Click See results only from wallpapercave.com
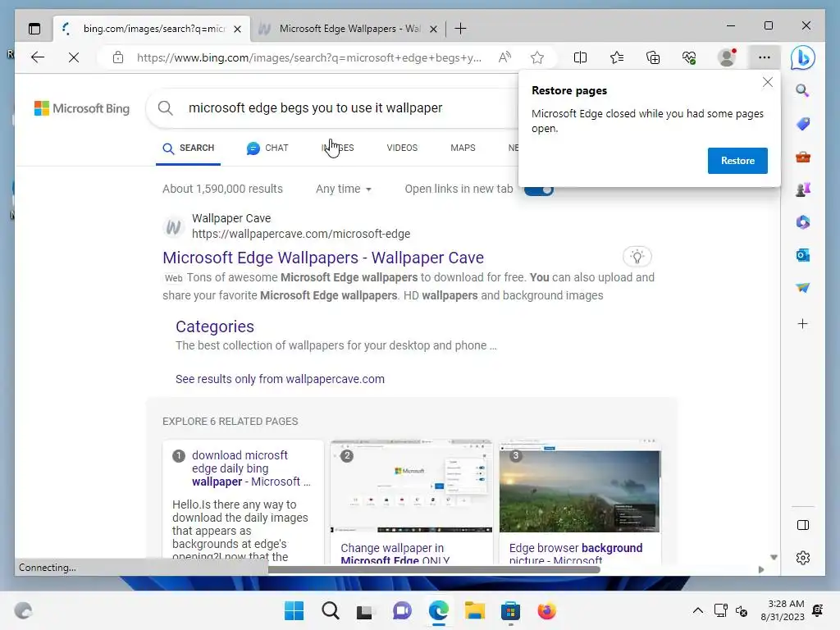 280,379
